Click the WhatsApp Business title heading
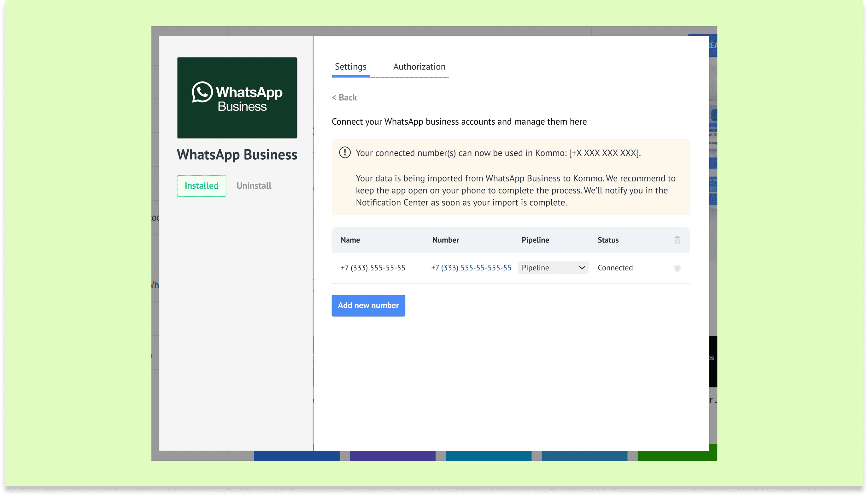Screen dimensions: 868x496 coord(237,155)
